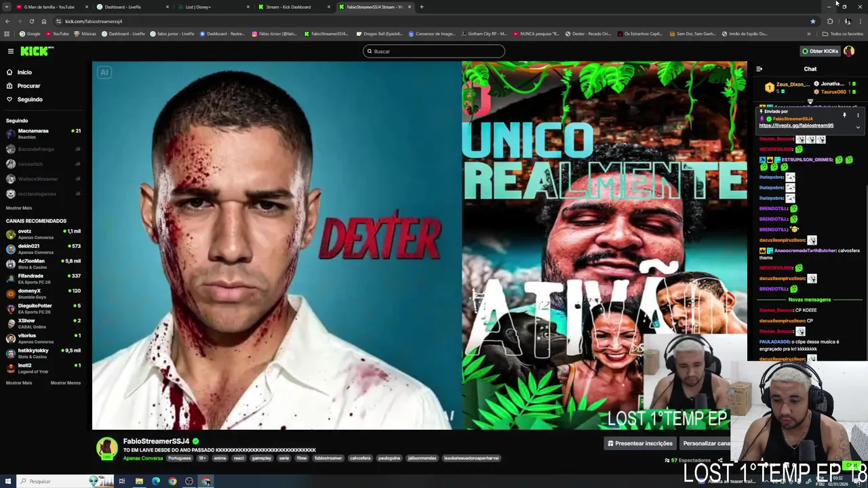Open Chrome three-dot menu
868x488 pixels.
[x=861, y=21]
